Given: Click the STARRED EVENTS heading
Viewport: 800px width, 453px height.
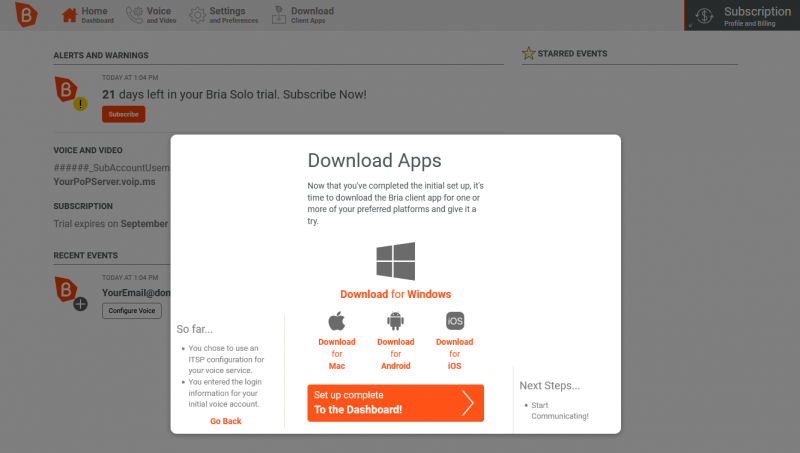Looking at the screenshot, I should [572, 54].
